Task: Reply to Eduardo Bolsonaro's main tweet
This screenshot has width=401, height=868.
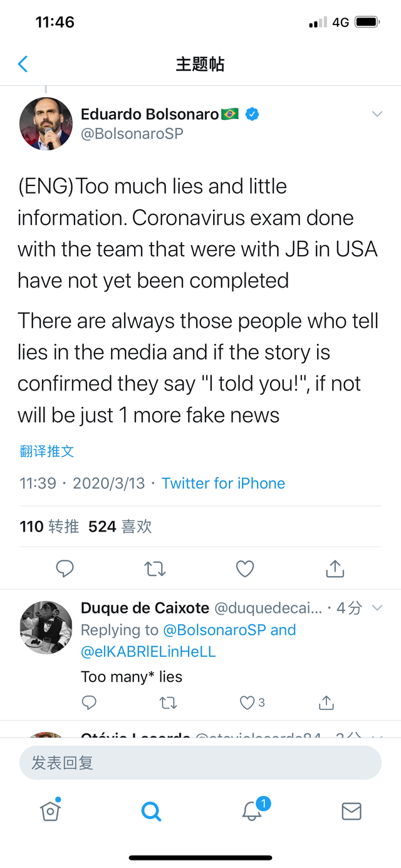Action: [x=65, y=568]
